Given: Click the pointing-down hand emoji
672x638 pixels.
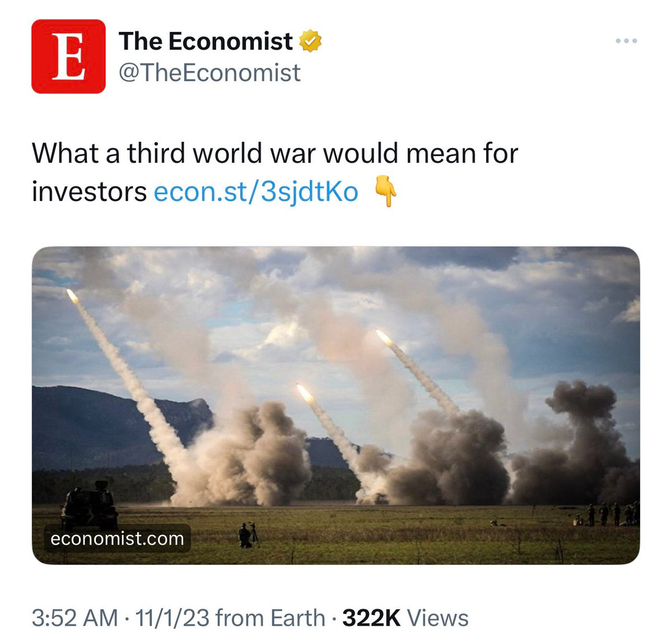Looking at the screenshot, I should click(385, 192).
